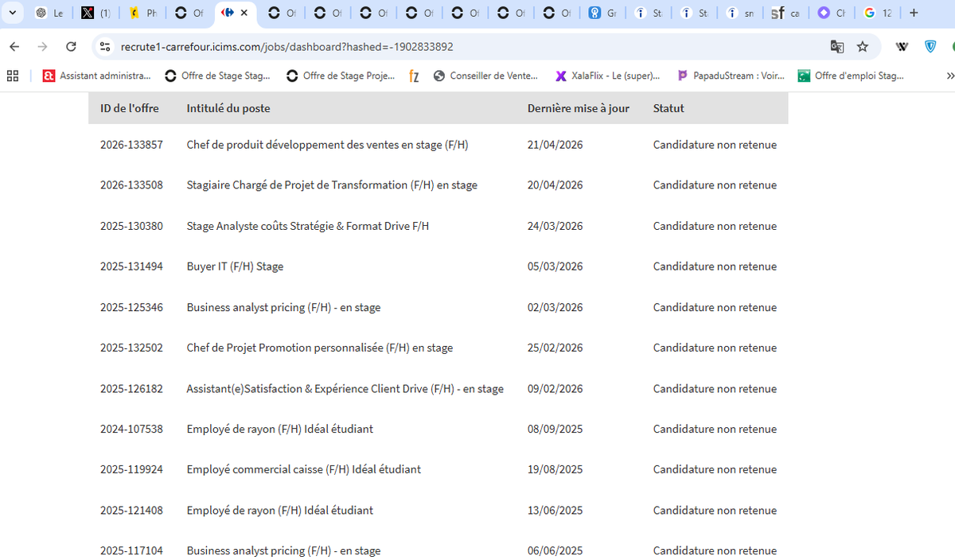The width and height of the screenshot is (955, 560).
Task: Click the date 08/09/2025
Action: [x=555, y=429]
